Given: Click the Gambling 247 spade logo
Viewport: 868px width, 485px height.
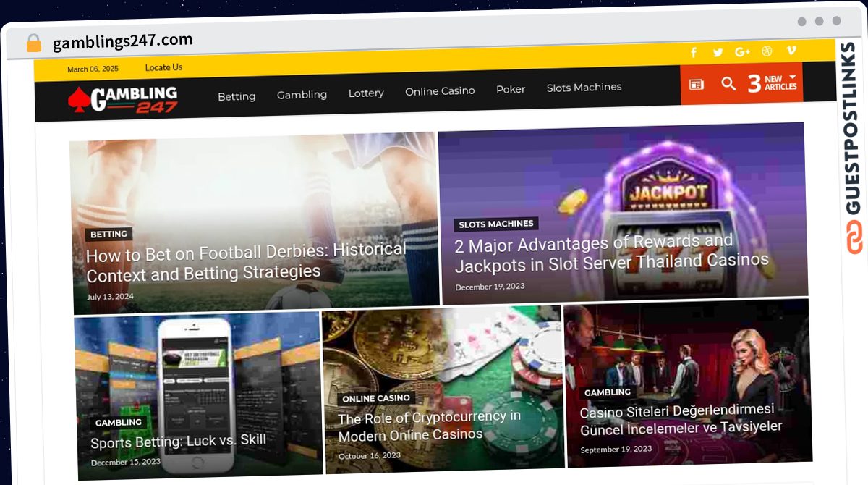Looking at the screenshot, I should [x=123, y=100].
